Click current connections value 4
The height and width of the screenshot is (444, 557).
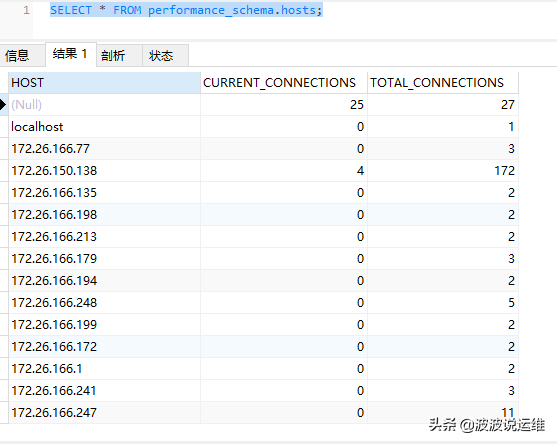tap(284, 171)
